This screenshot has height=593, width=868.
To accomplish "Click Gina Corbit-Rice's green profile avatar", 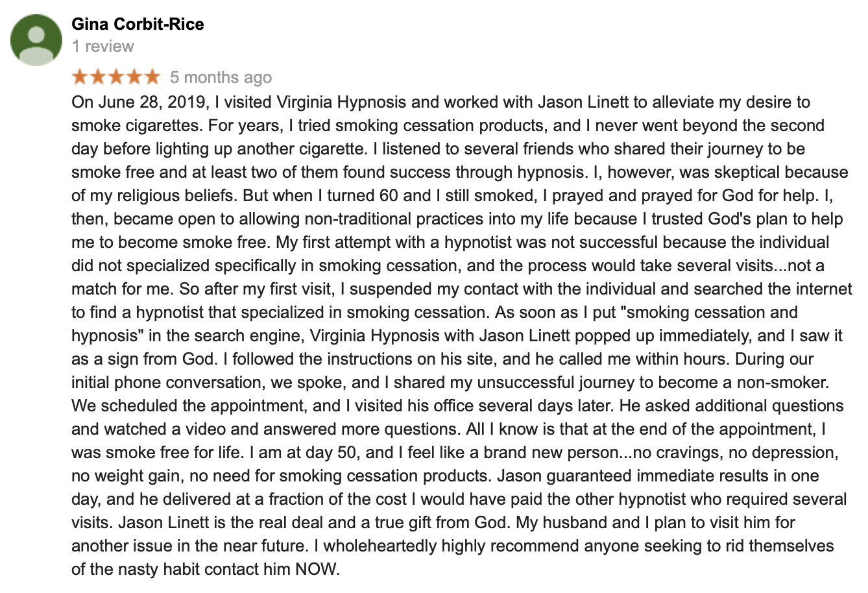I will click(36, 40).
